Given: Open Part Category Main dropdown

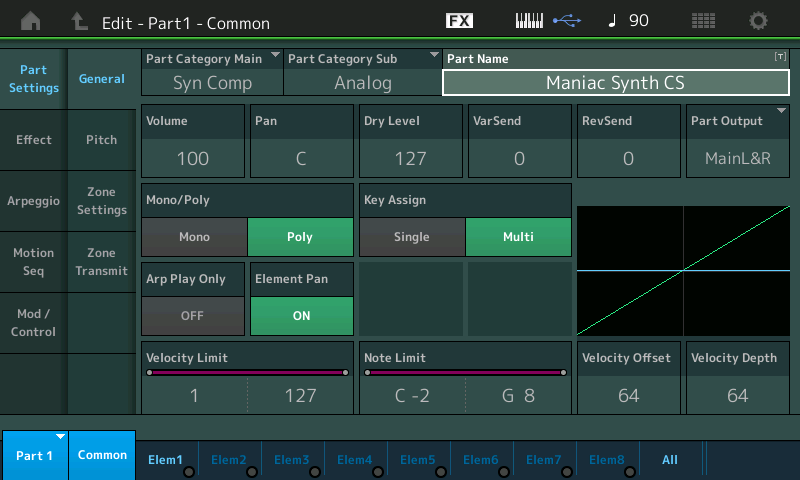Looking at the screenshot, I should (x=212, y=72).
